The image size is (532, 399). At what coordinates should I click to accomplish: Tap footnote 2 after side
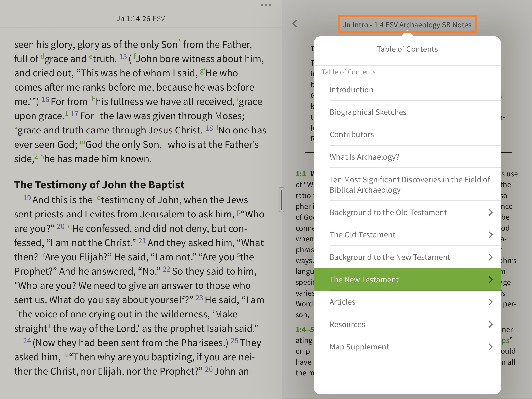pyautogui.click(x=36, y=156)
